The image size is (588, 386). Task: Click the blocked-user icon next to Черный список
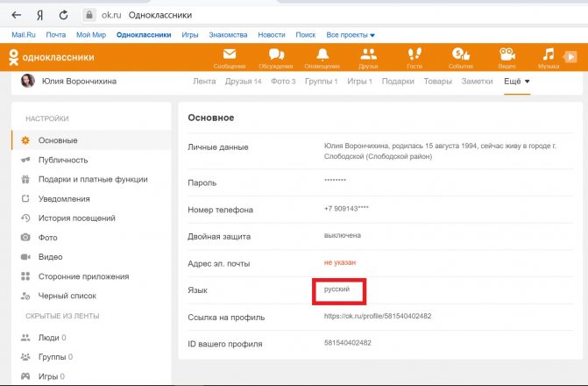click(x=25, y=296)
